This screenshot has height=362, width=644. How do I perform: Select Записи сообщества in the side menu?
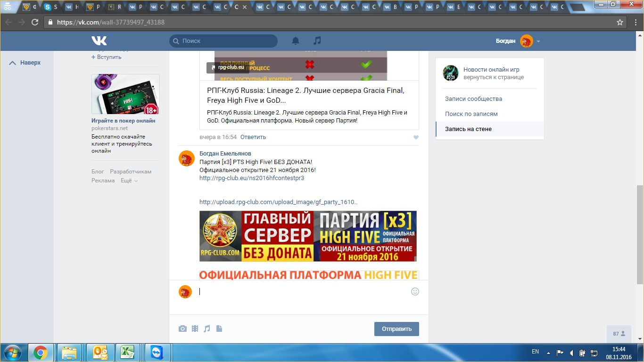pyautogui.click(x=473, y=99)
